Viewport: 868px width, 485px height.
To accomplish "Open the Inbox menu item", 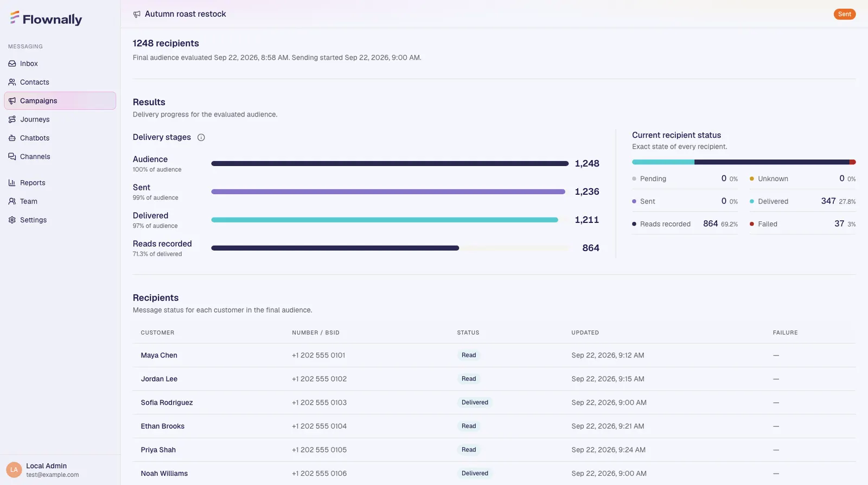I will point(60,63).
